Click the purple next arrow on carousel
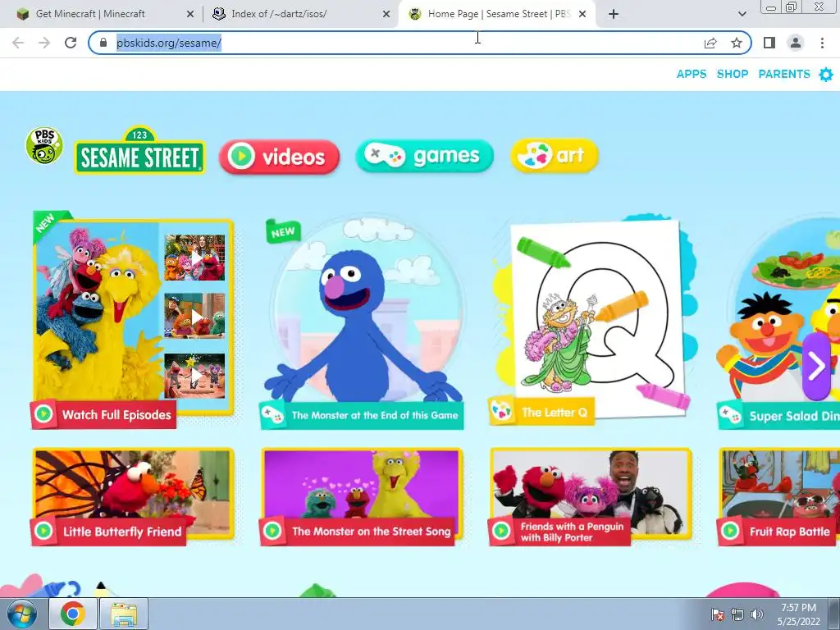The height and width of the screenshot is (630, 840). point(816,367)
